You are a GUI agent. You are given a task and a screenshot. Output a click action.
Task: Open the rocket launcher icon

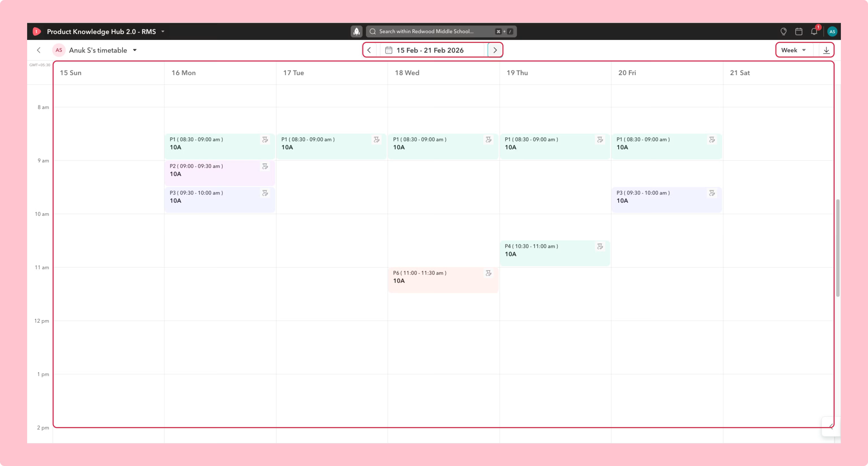pyautogui.click(x=356, y=31)
